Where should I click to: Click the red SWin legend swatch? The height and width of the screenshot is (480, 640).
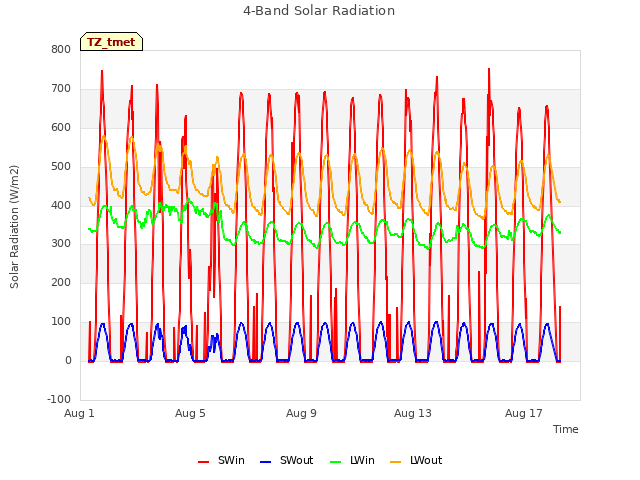(x=203, y=462)
